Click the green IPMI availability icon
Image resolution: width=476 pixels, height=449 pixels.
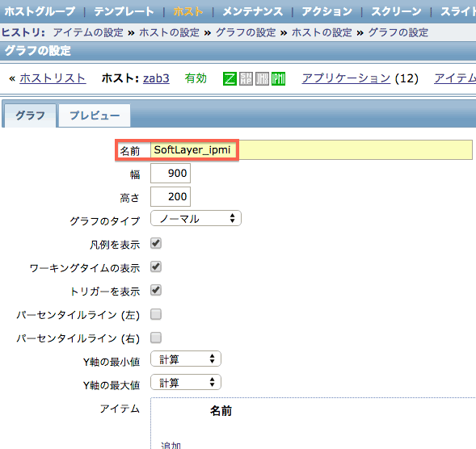coord(278,79)
